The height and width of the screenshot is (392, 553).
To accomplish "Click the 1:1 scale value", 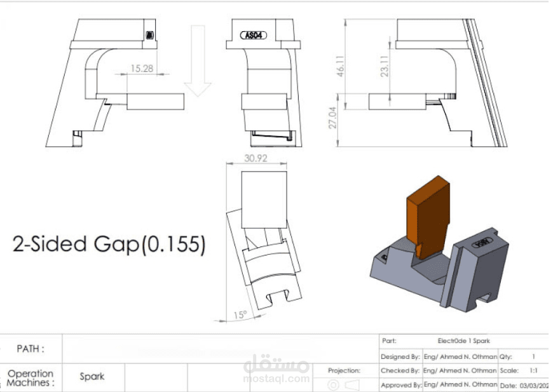I will click(x=533, y=371).
